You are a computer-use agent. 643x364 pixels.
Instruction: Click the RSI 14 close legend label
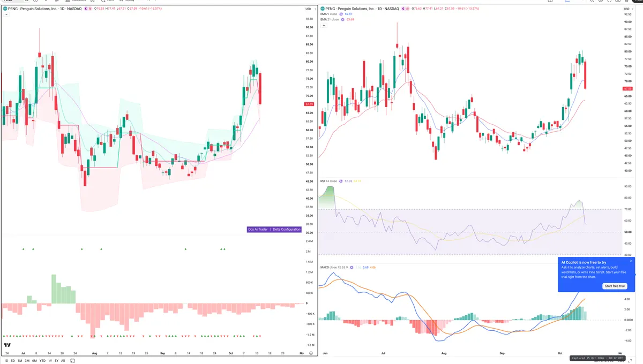click(329, 181)
